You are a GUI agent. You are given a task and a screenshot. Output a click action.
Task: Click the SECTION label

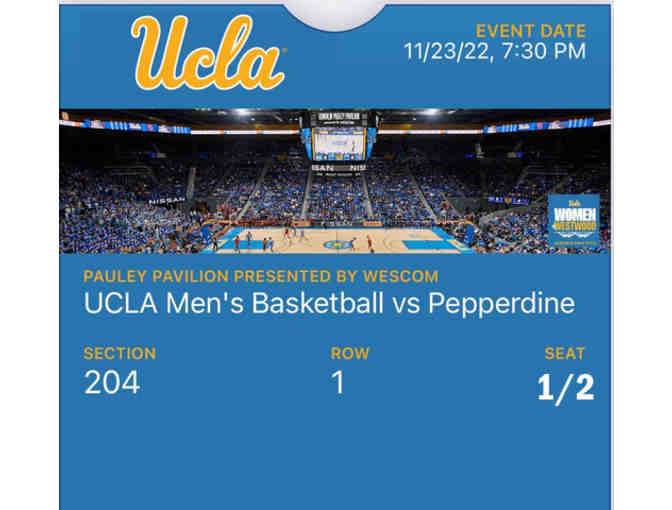[119, 354]
